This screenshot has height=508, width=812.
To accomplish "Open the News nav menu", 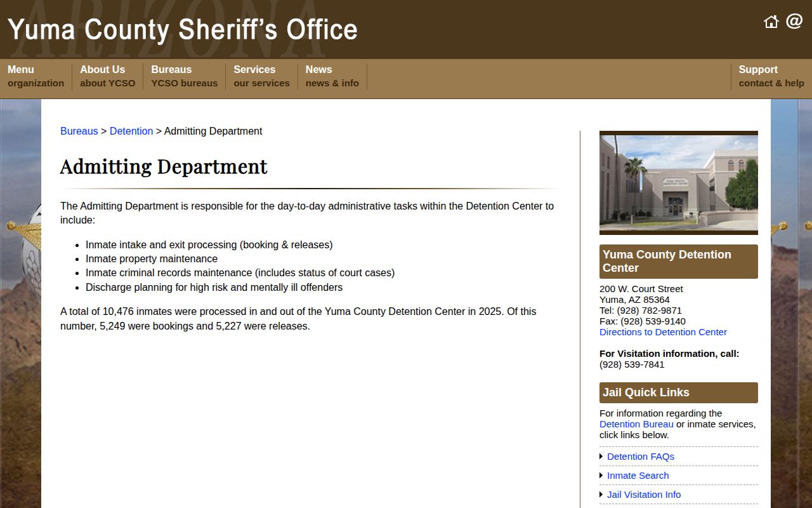I will point(332,76).
